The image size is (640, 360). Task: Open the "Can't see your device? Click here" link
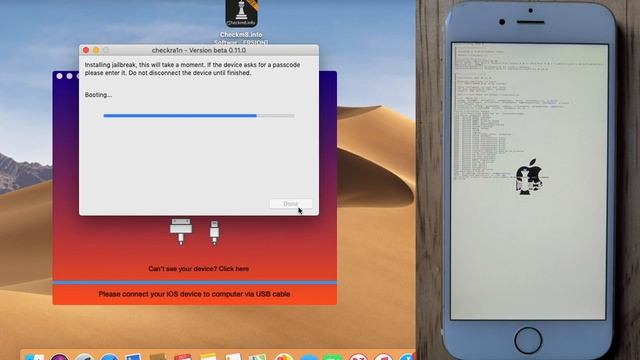pos(199,269)
